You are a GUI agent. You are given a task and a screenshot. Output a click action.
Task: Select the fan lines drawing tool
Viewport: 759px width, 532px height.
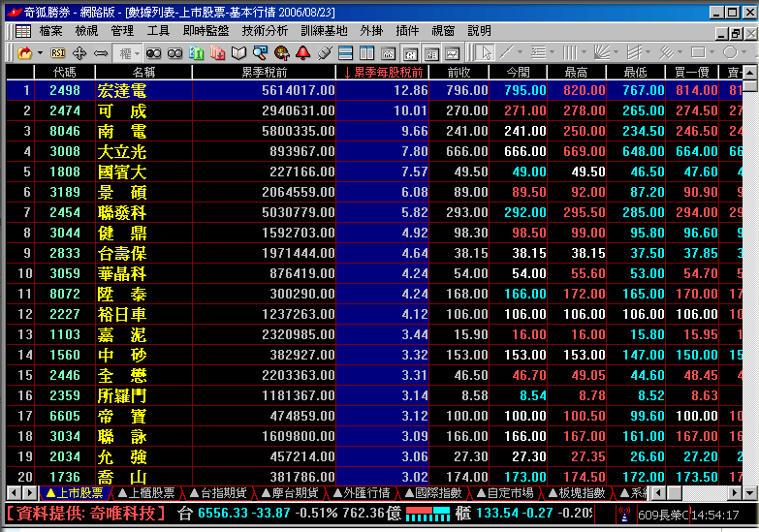(602, 52)
